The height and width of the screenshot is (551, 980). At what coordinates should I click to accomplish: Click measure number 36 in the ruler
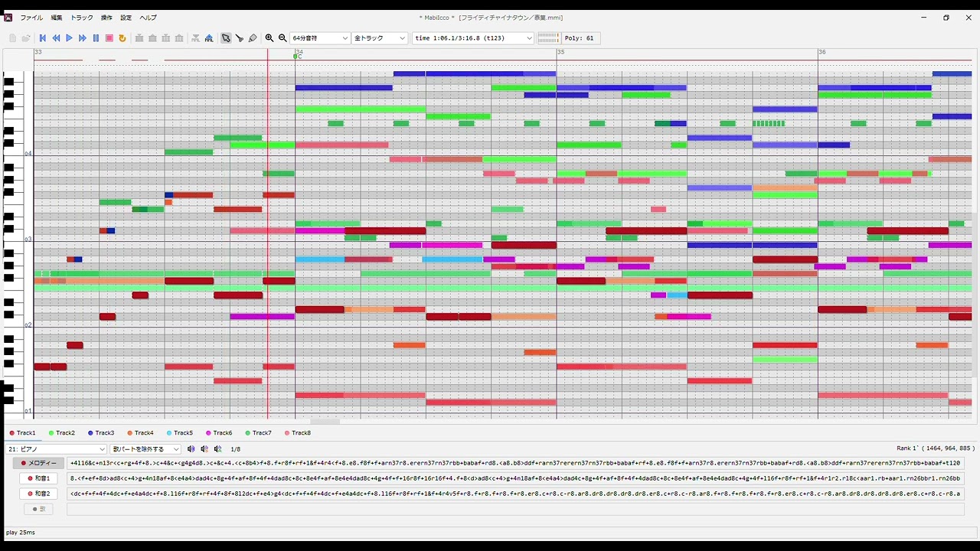point(822,52)
